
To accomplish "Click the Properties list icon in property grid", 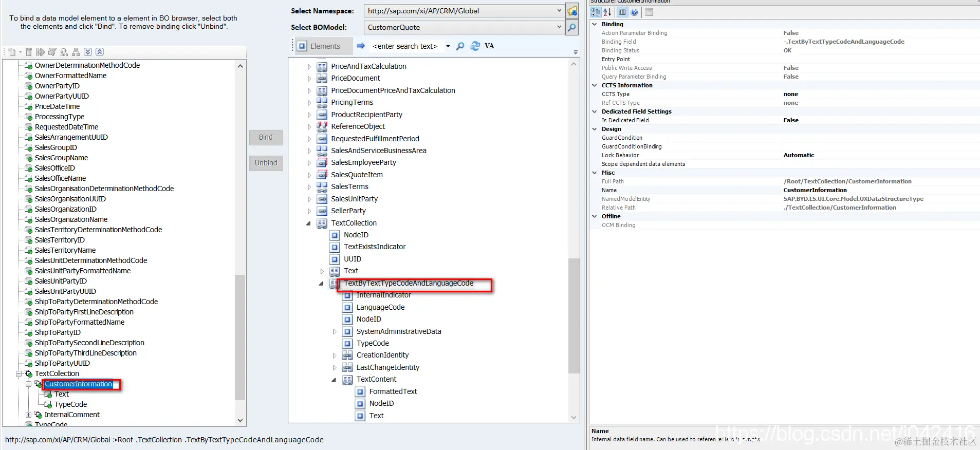I will [x=622, y=12].
